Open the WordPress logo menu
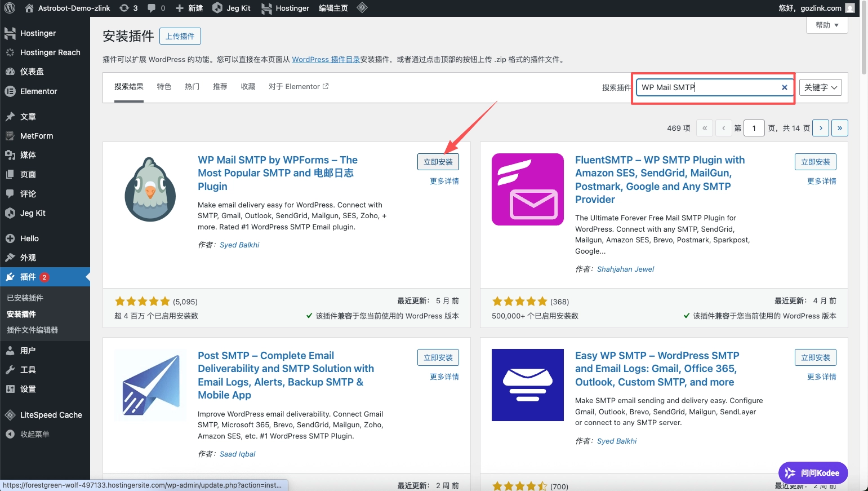Screen dimensions: 868x491 click(9, 8)
